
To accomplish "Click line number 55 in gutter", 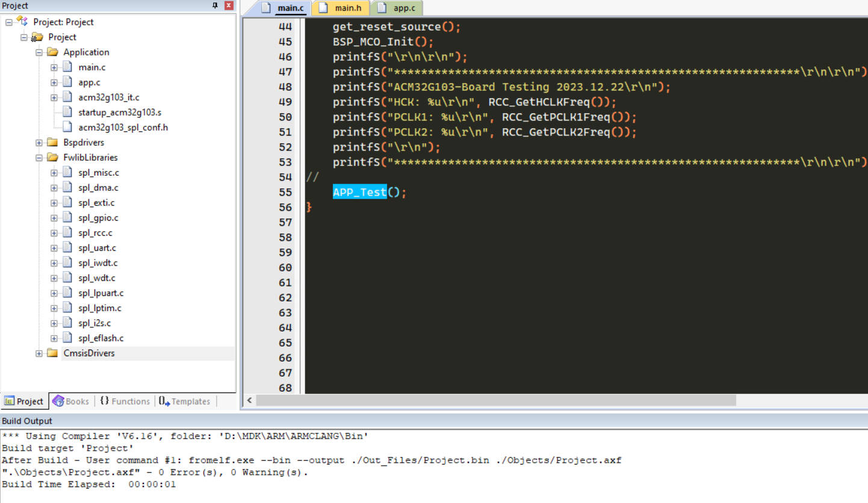I will pyautogui.click(x=286, y=193).
